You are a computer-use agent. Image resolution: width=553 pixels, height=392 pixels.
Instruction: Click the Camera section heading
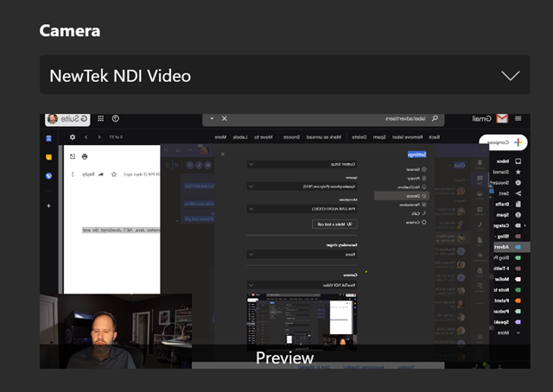pos(70,31)
